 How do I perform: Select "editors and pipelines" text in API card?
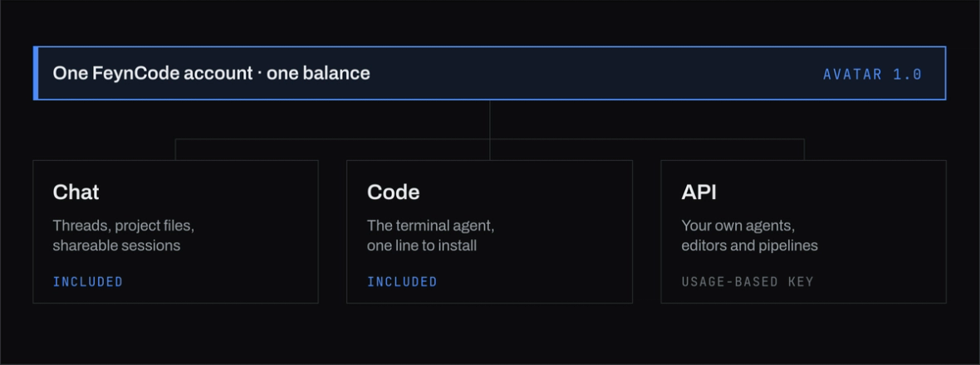[x=749, y=246]
